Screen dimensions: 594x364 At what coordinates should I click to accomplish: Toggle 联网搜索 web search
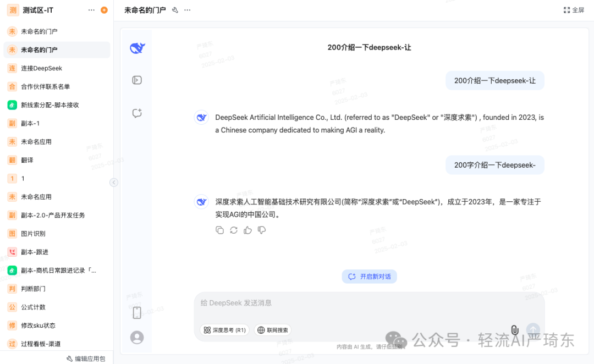click(x=273, y=330)
